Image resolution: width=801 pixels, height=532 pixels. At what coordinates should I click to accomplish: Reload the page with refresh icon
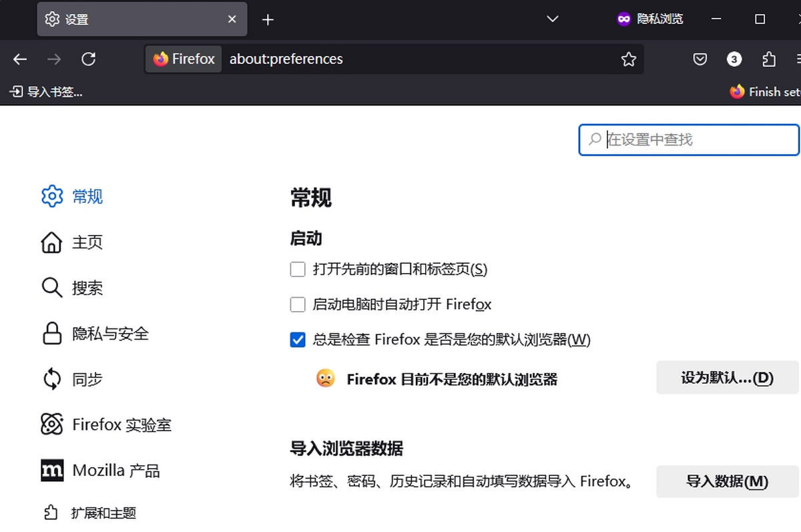[x=88, y=59]
